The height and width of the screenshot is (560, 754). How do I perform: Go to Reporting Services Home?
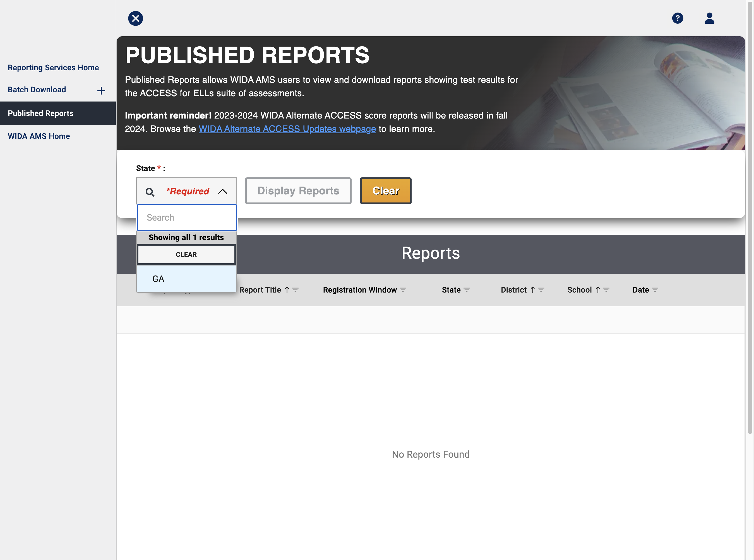53,67
